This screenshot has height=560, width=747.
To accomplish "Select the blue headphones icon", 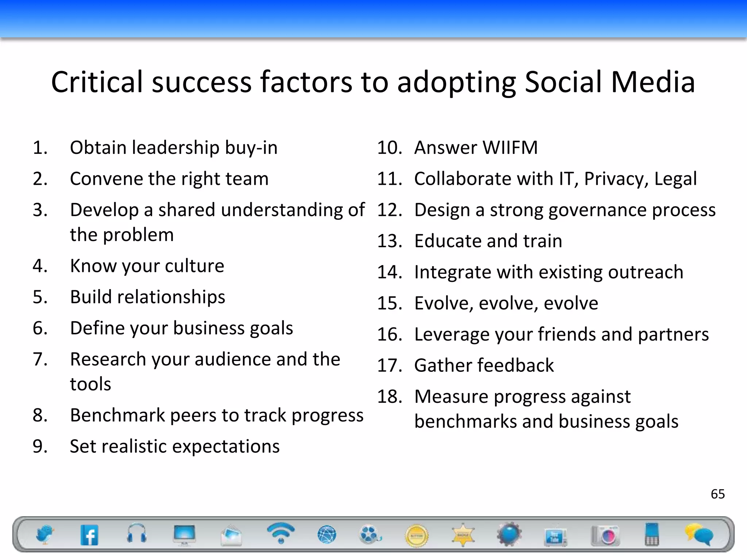I will pyautogui.click(x=137, y=533).
